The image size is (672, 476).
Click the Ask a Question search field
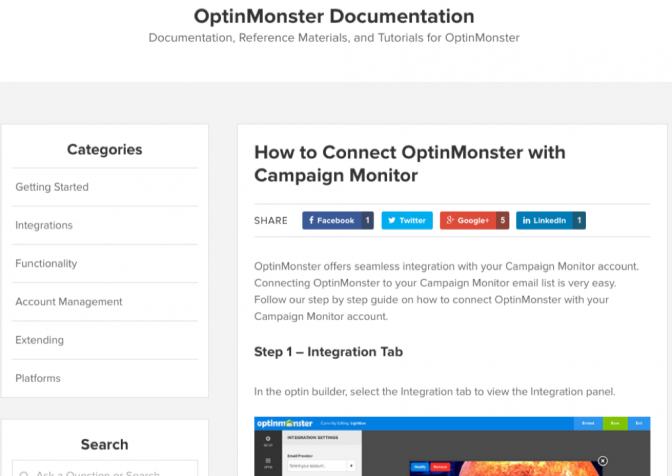tap(105, 469)
